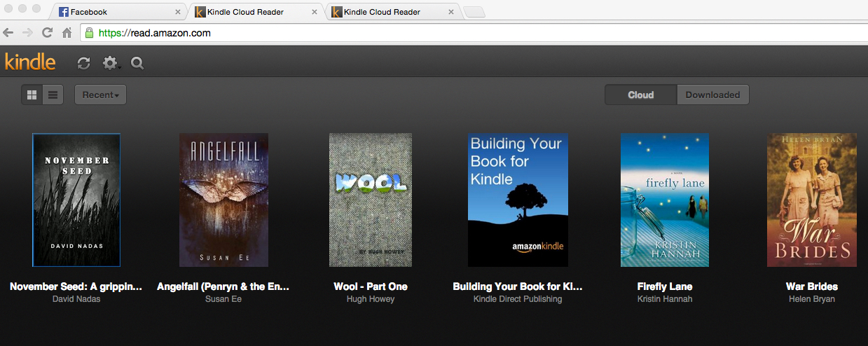The image size is (868, 346).
Task: Go to the browser home page
Action: pyautogui.click(x=67, y=33)
